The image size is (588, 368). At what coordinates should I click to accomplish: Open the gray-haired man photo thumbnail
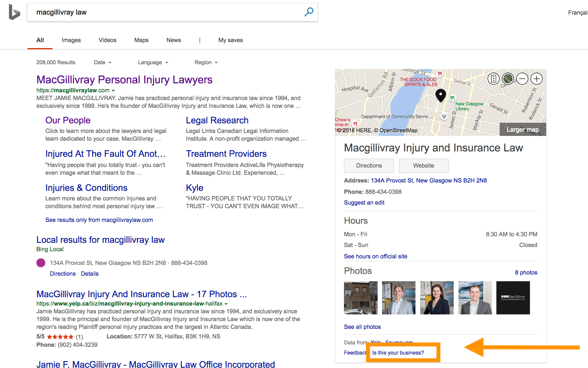(x=399, y=298)
